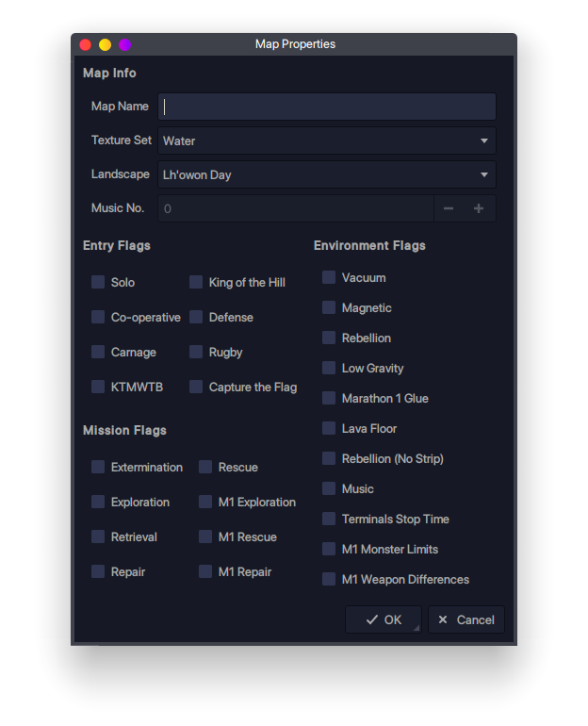Enable the Solo entry flag
The height and width of the screenshot is (726, 588).
coord(98,282)
